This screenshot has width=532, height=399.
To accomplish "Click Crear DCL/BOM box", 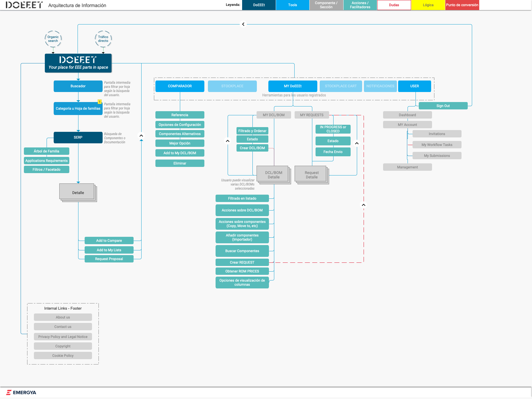I will [252, 148].
